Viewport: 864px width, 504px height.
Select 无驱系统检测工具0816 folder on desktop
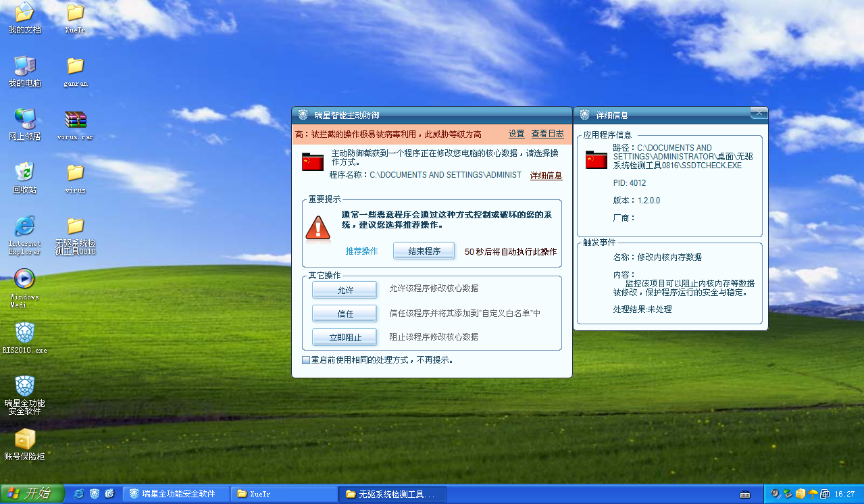point(75,235)
